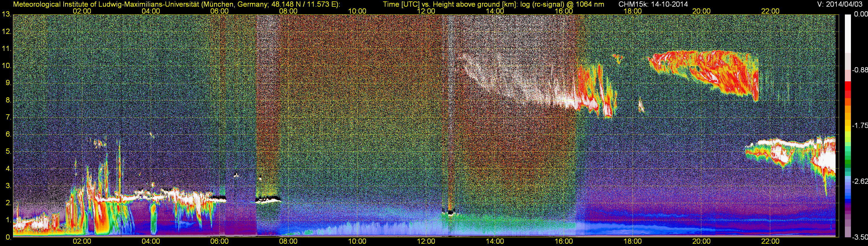Click the -2.62 colorbar value
Screen dimensions: 868x246
tap(860, 181)
